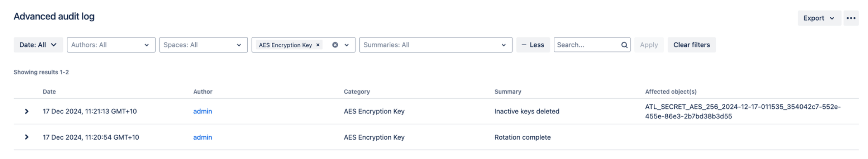This screenshot has width=868, height=159.
Task: Expand the Inactive keys deleted row
Action: [x=27, y=111]
